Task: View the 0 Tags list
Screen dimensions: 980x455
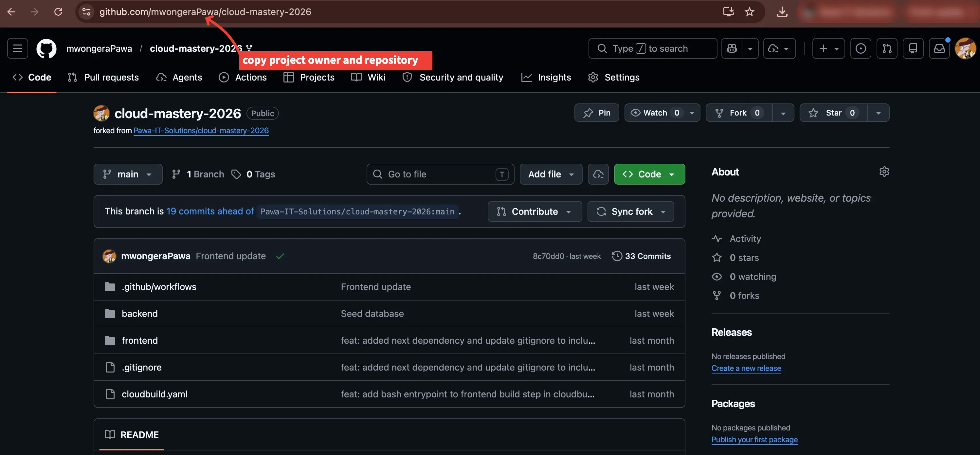Action: click(x=253, y=174)
